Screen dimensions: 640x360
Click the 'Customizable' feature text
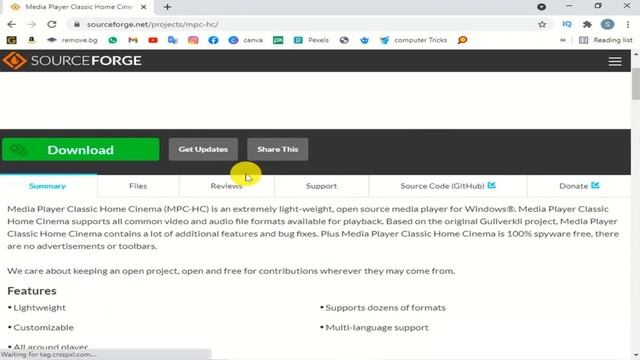click(43, 328)
